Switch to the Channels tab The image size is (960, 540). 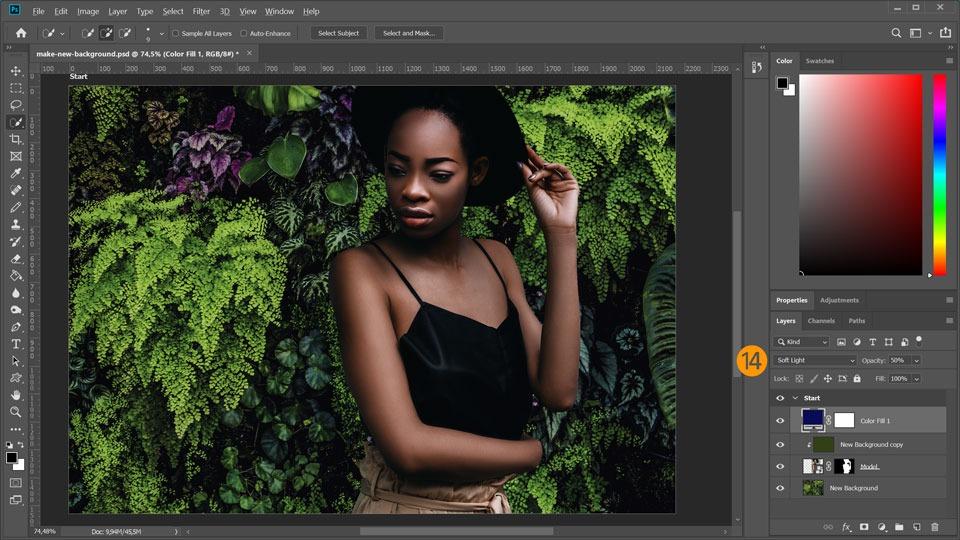821,321
